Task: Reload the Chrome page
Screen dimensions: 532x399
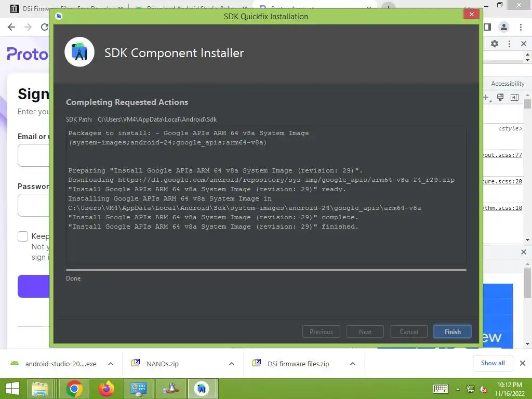Action: point(45,27)
